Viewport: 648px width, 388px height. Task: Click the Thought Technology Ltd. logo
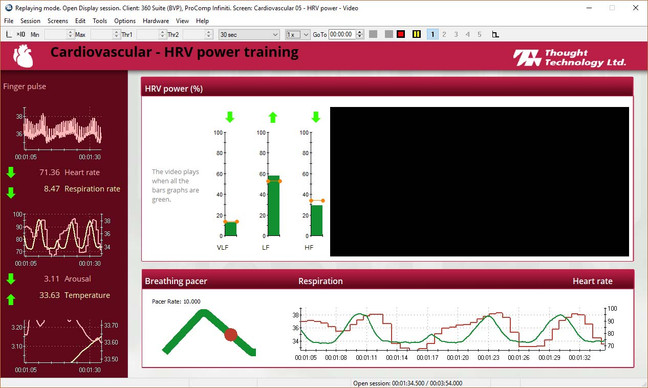click(x=569, y=57)
